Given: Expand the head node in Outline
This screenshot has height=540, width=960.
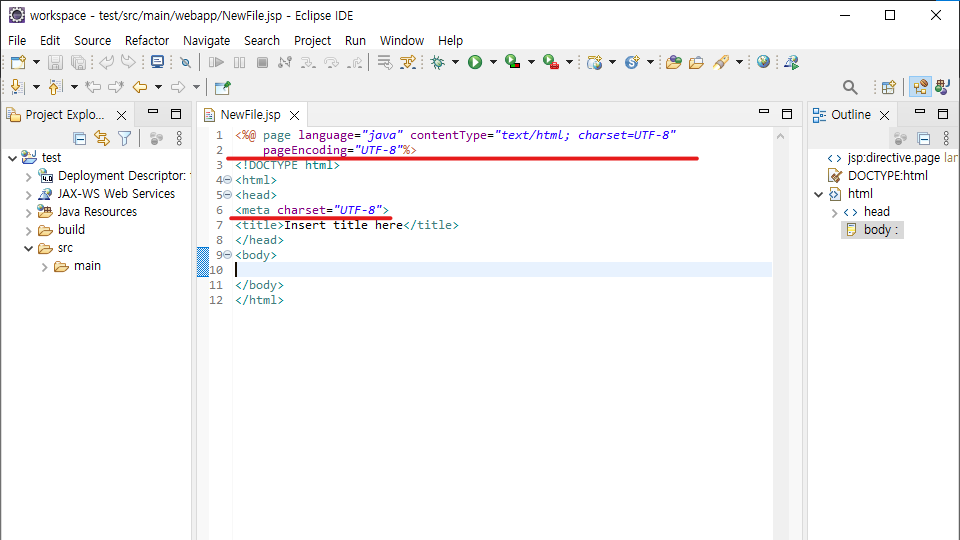Looking at the screenshot, I should (834, 213).
